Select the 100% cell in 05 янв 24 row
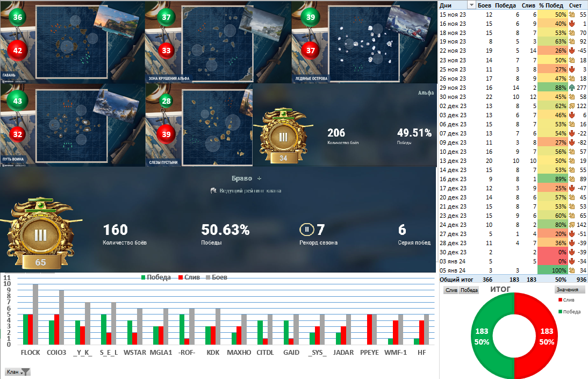The width and height of the screenshot is (588, 379). click(x=553, y=270)
